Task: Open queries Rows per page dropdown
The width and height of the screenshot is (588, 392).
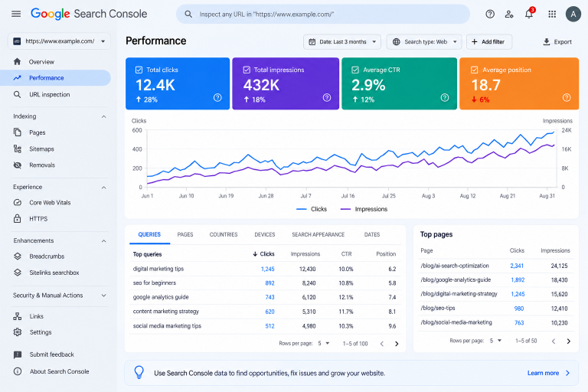Action: click(x=324, y=343)
